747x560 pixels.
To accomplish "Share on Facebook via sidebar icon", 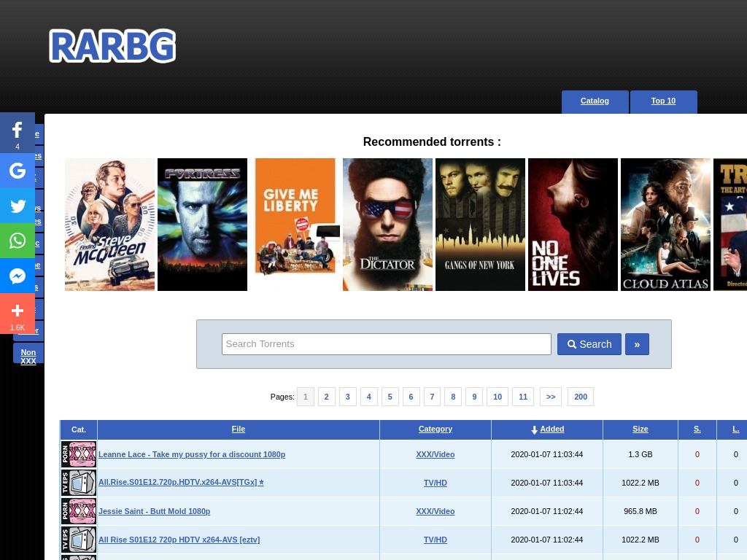I will point(18,133).
